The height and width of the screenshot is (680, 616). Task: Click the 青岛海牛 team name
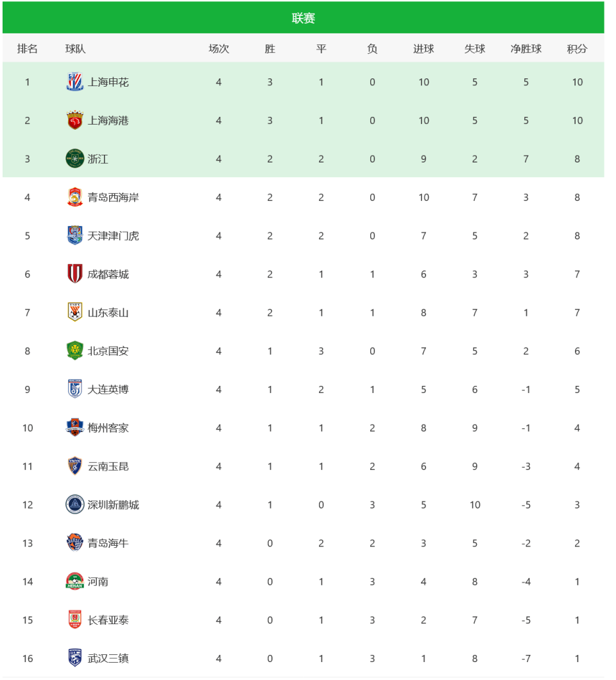pos(108,543)
